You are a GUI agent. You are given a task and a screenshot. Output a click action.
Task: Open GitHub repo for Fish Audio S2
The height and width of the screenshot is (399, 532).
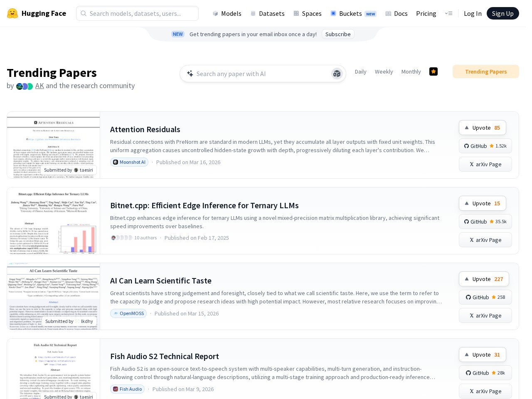pos(485,373)
